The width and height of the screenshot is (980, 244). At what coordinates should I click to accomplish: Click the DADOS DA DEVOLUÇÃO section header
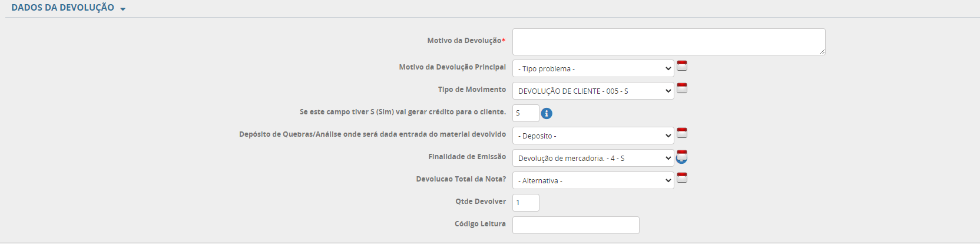point(62,8)
